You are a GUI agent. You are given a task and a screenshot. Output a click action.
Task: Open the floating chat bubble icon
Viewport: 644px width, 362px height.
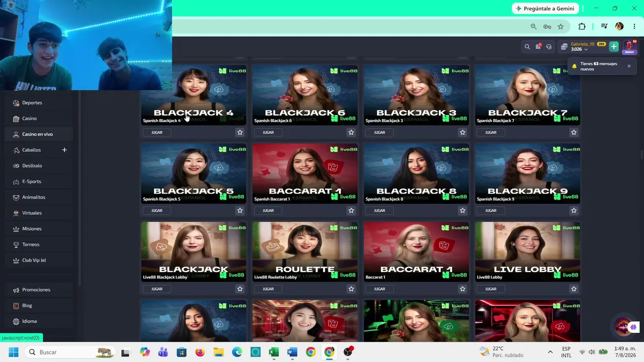[633, 327]
